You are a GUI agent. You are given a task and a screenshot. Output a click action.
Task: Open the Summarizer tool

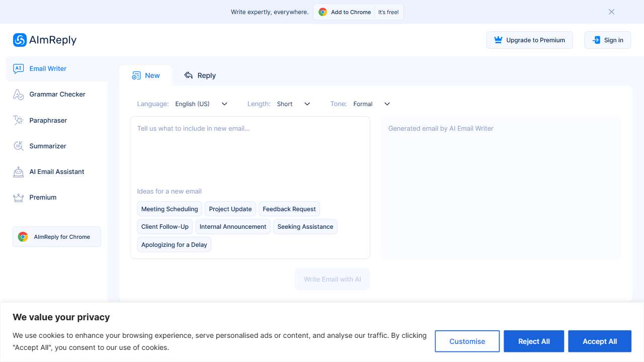(47, 146)
